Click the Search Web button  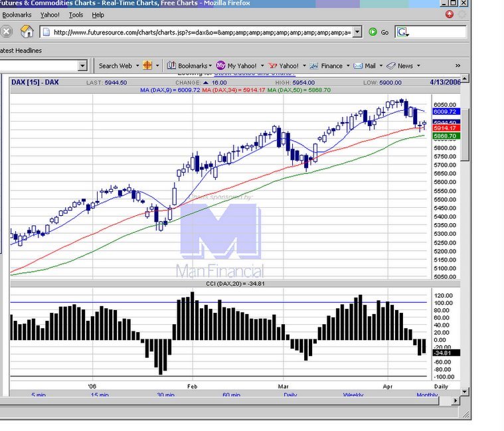[x=116, y=66]
